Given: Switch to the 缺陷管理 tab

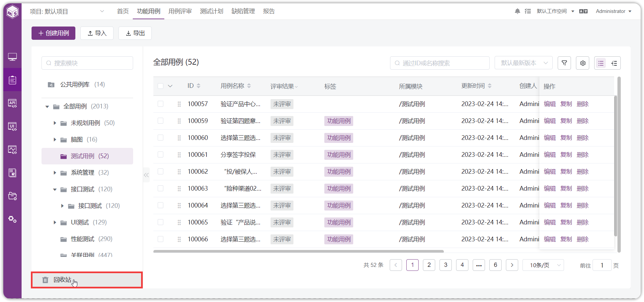Looking at the screenshot, I should click(243, 11).
